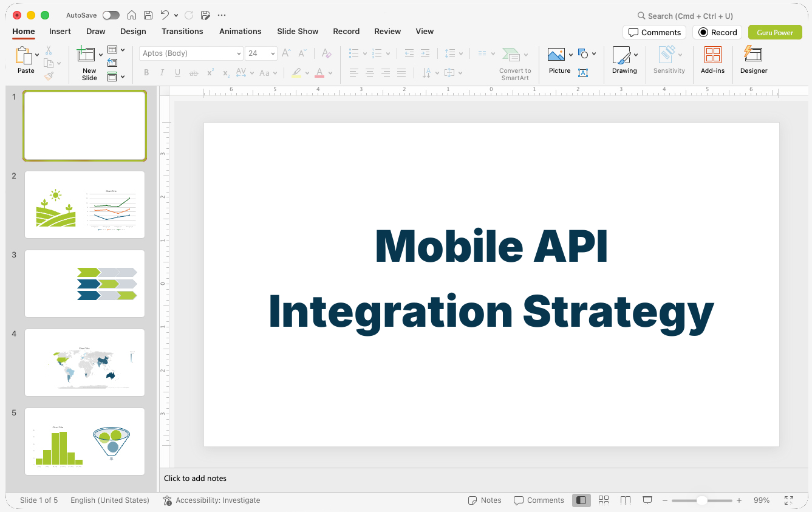Open the Aptos (Body) font name combo box

[x=191, y=53]
